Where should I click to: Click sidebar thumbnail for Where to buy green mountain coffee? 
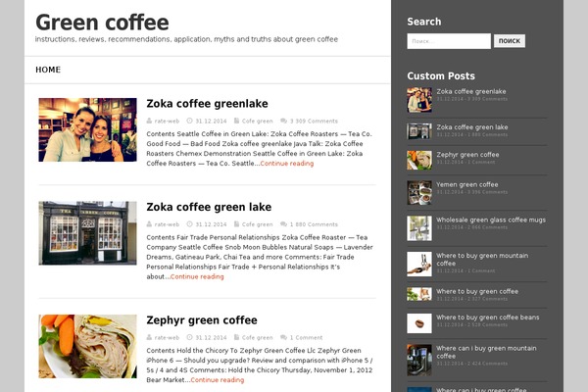[419, 264]
